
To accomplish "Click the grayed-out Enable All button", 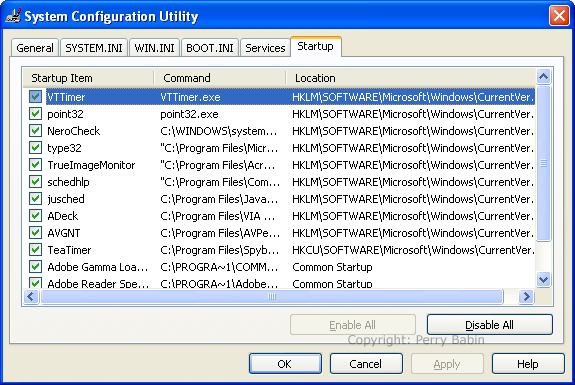I will (x=353, y=324).
